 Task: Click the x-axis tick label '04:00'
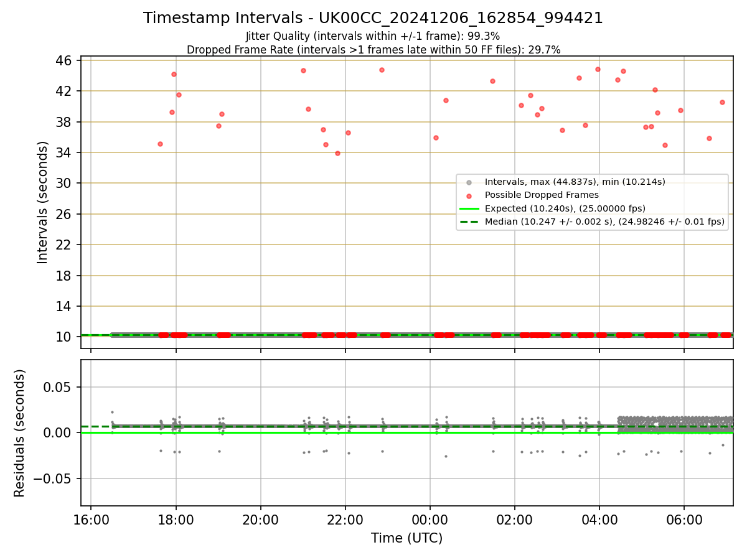(599, 519)
